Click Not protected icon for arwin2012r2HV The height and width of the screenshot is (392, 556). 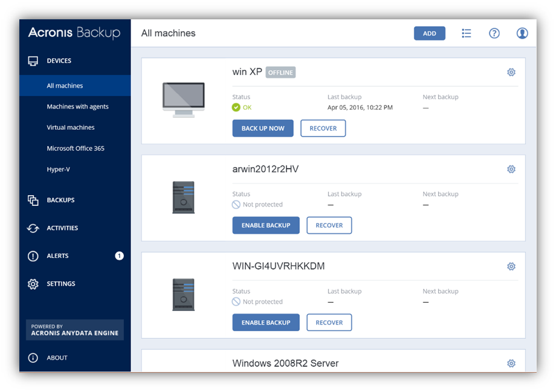(236, 205)
